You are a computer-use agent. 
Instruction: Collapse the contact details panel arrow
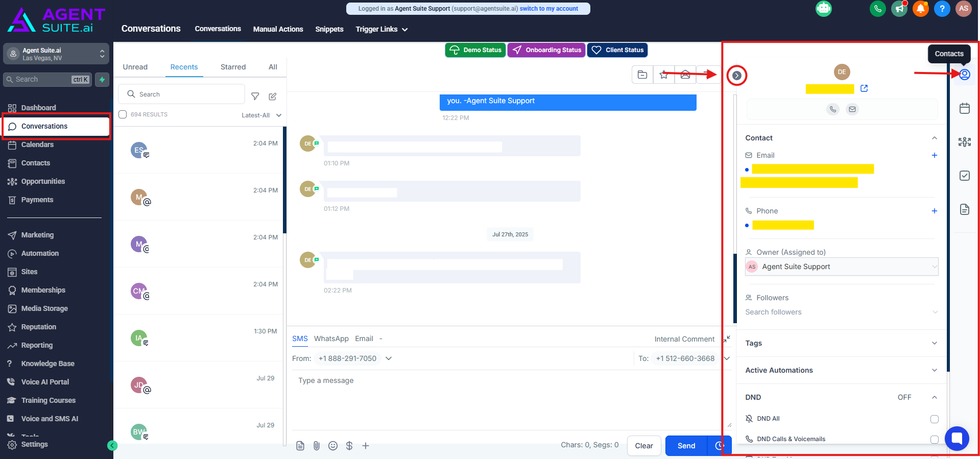tap(737, 76)
